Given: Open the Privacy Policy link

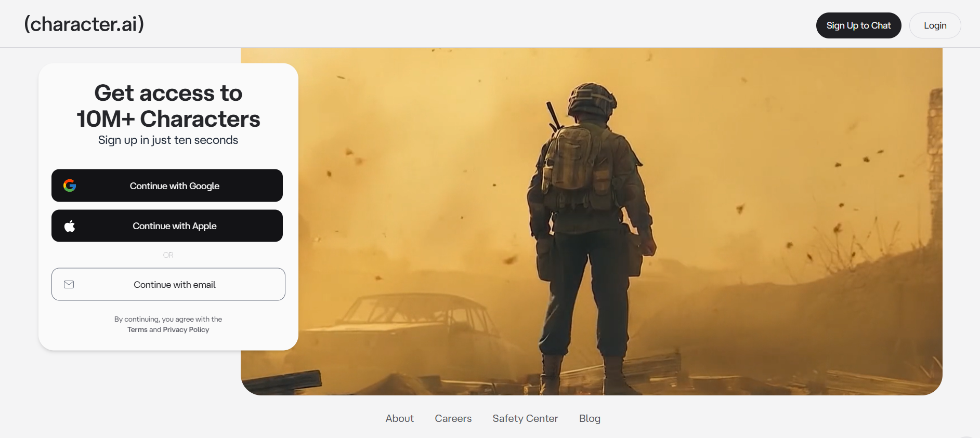Looking at the screenshot, I should [186, 330].
